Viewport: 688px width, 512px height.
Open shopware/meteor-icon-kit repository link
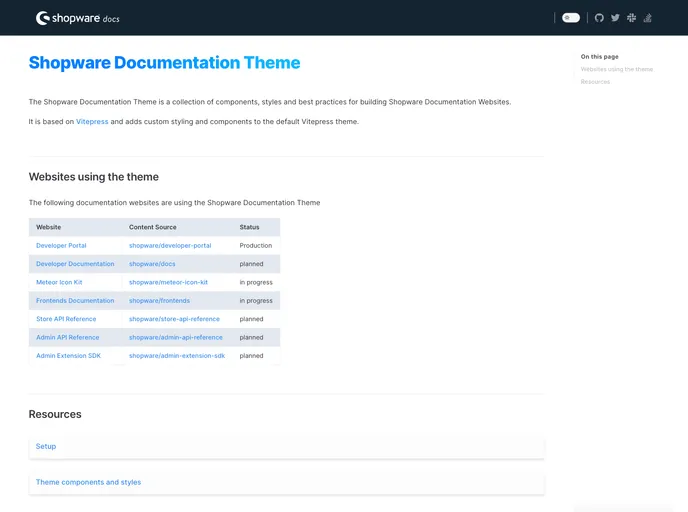168,283
